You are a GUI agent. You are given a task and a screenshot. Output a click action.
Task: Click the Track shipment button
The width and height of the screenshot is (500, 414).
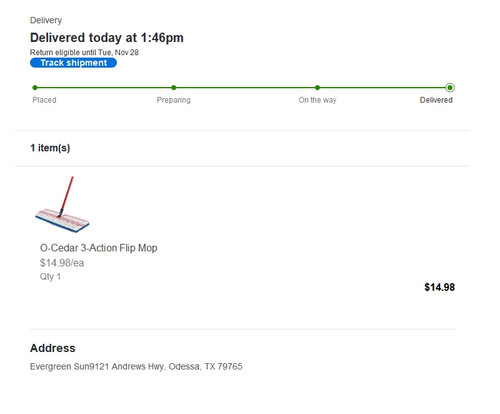[73, 63]
